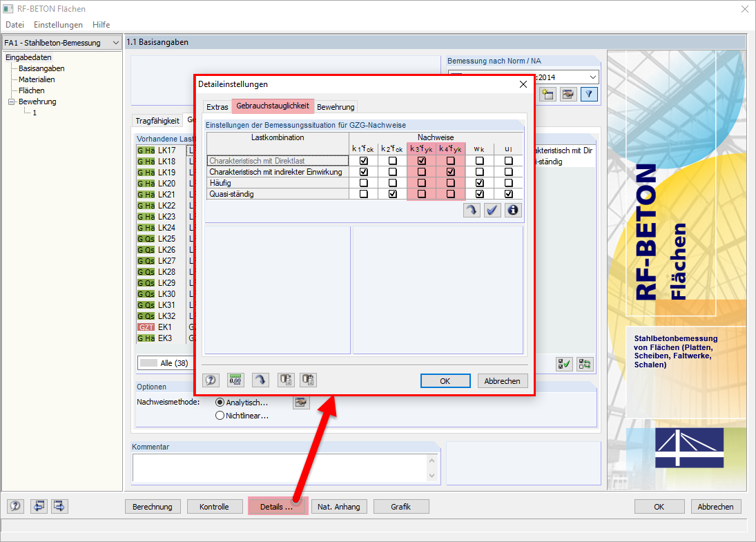The height and width of the screenshot is (542, 756).
Task: Toggle the norm filter funnel icon
Action: click(589, 94)
